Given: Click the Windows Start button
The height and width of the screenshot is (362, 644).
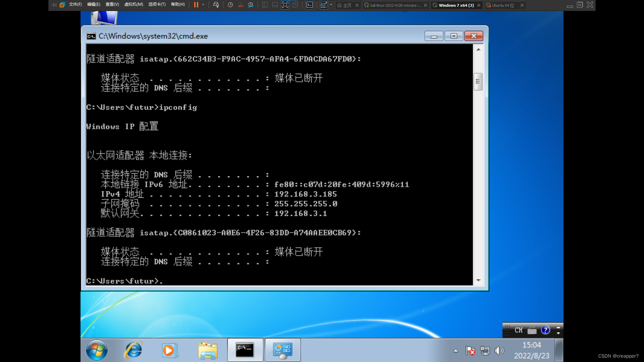Looking at the screenshot, I should coord(97,350).
